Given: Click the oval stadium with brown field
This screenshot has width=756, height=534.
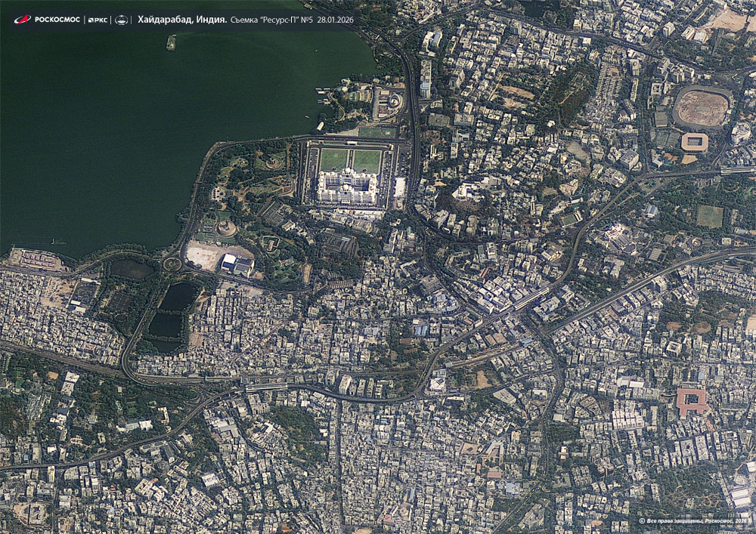Looking at the screenshot, I should tap(702, 109).
